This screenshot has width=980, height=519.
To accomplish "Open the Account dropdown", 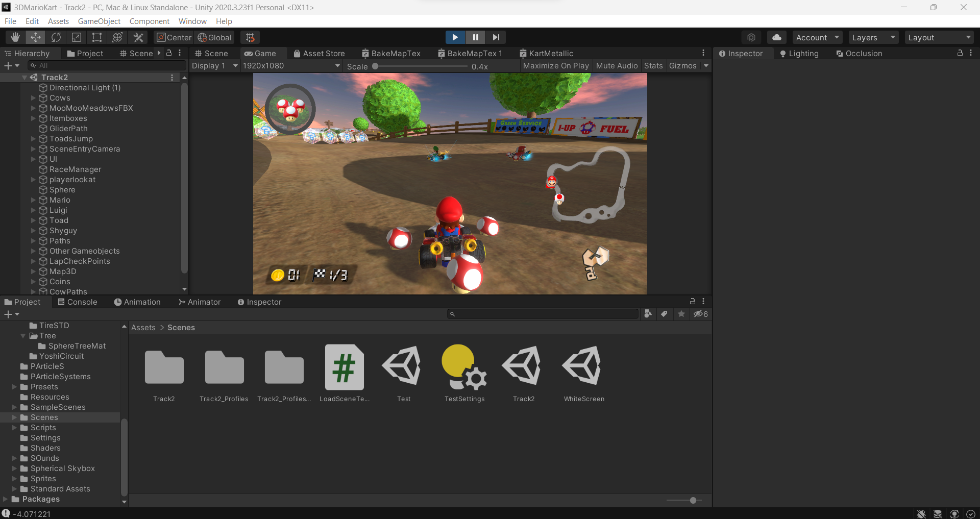I will point(817,37).
